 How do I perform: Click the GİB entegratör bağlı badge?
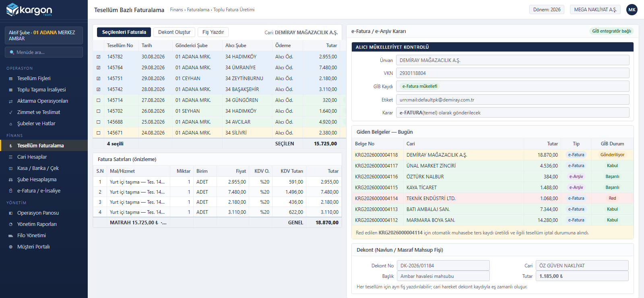coord(611,31)
